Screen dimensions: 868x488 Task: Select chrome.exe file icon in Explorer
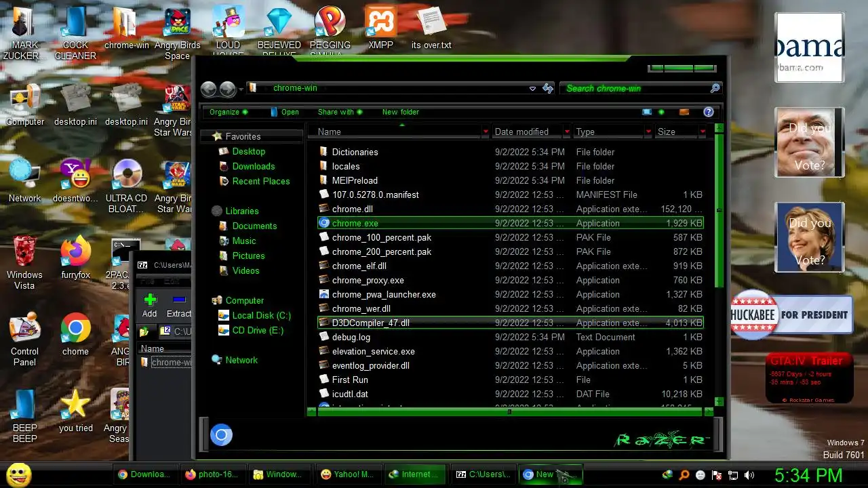(x=324, y=223)
